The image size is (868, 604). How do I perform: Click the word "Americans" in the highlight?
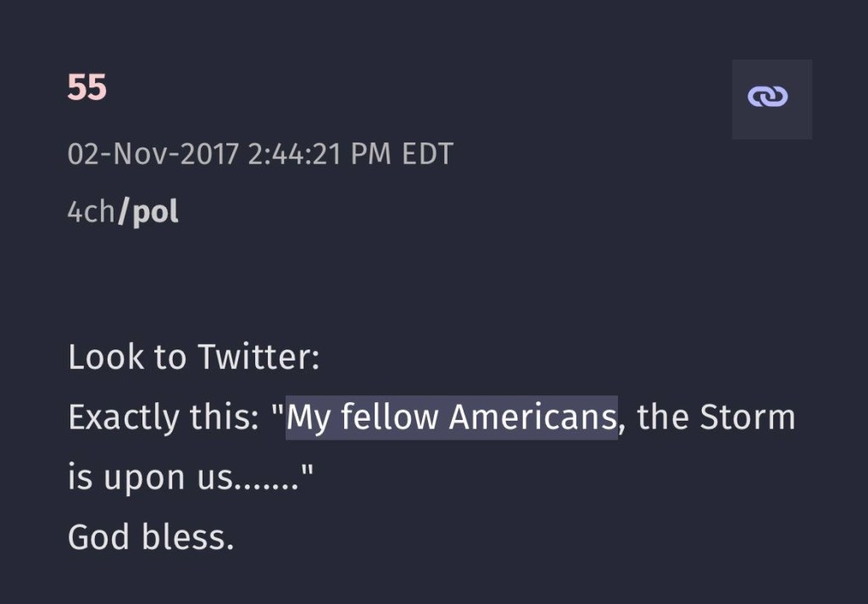click(x=531, y=417)
